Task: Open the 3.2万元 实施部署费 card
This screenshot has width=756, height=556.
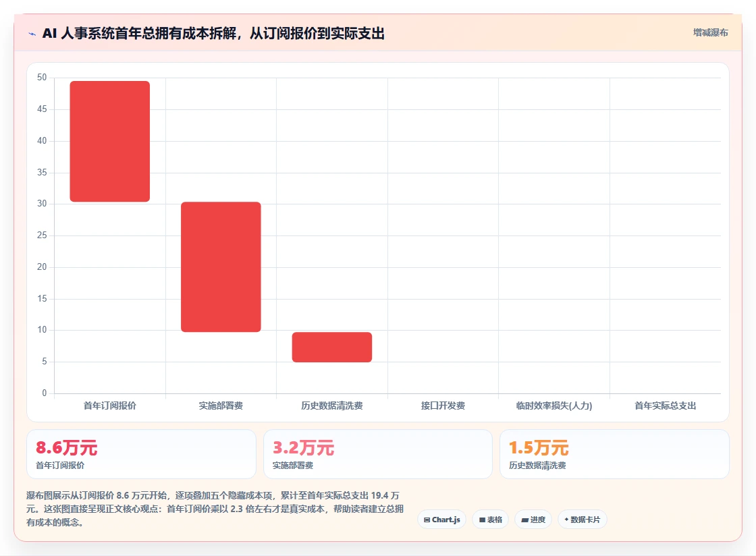Action: (377, 454)
